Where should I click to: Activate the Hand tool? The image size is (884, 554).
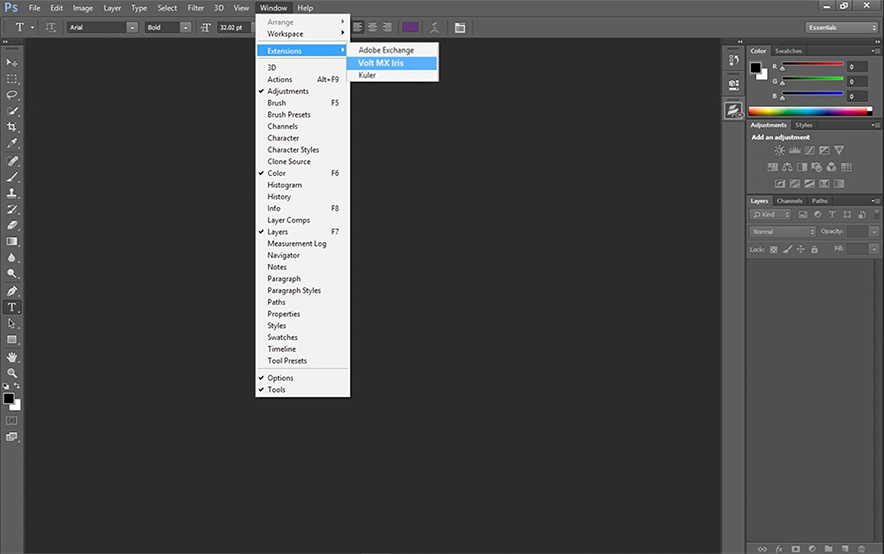[13, 356]
